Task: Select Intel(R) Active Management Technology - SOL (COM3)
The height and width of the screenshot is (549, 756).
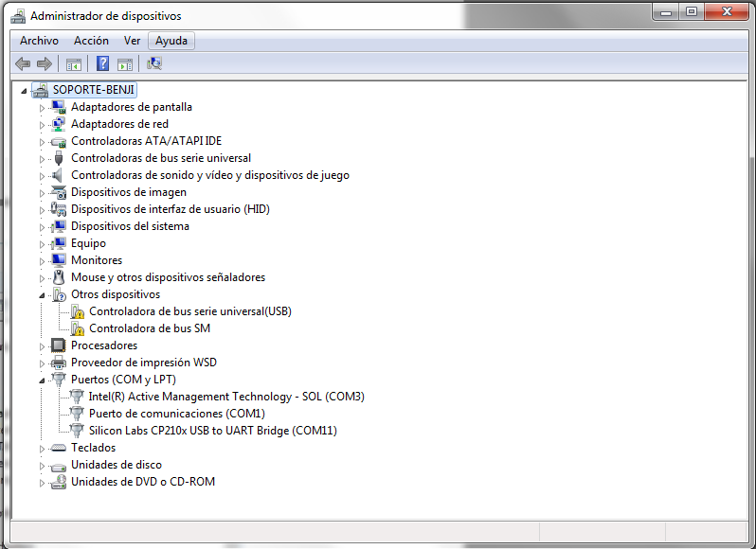Action: pyautogui.click(x=226, y=397)
